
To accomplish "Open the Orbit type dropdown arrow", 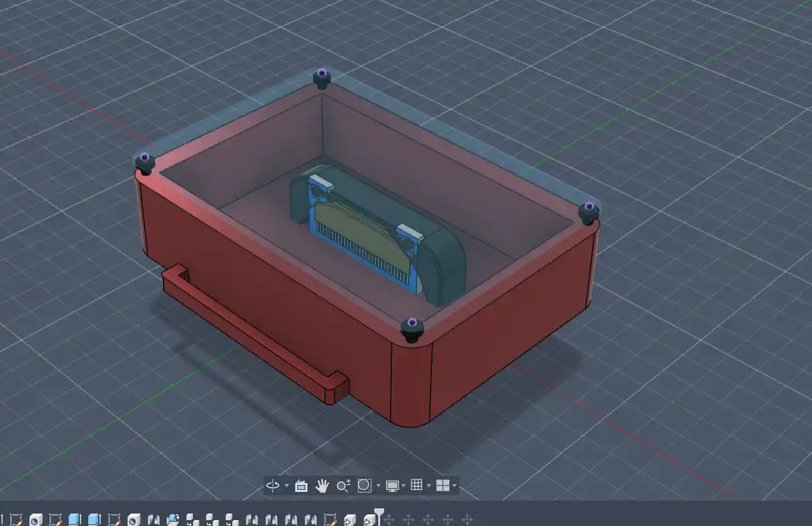I will click(x=287, y=486).
